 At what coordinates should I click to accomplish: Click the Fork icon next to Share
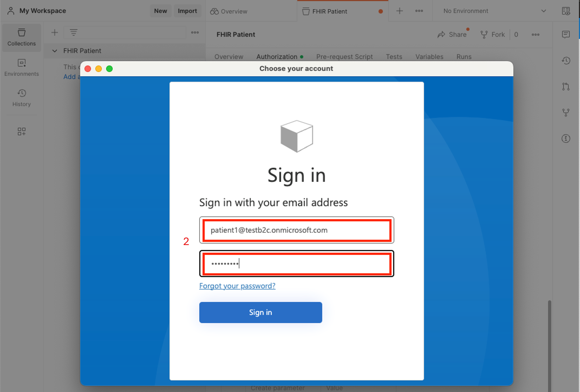pos(484,34)
